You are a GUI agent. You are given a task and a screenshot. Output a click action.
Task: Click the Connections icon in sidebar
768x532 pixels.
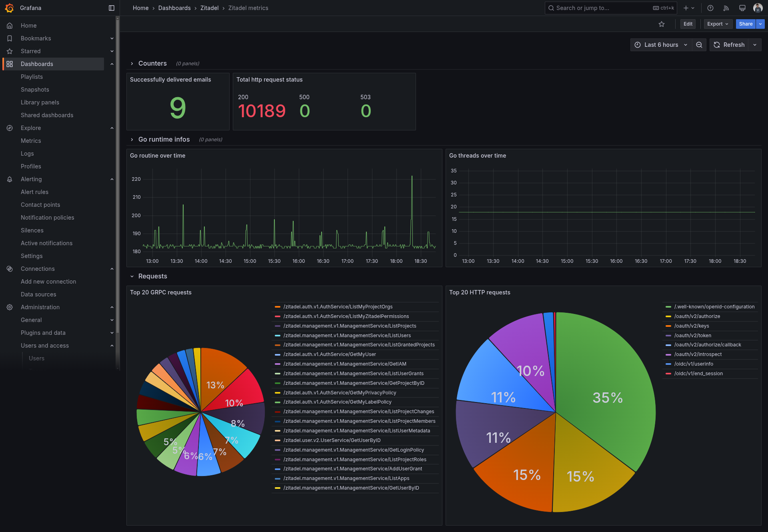click(x=10, y=269)
